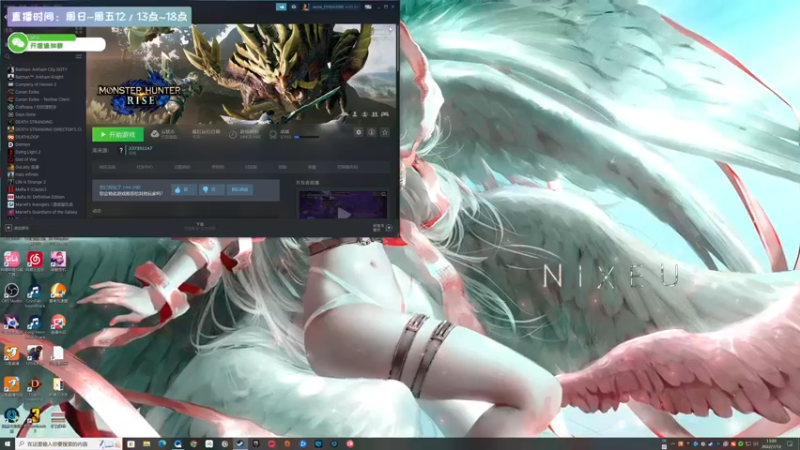This screenshot has width=800, height=450.
Task: Click the add a game plus icon
Action: point(9,228)
